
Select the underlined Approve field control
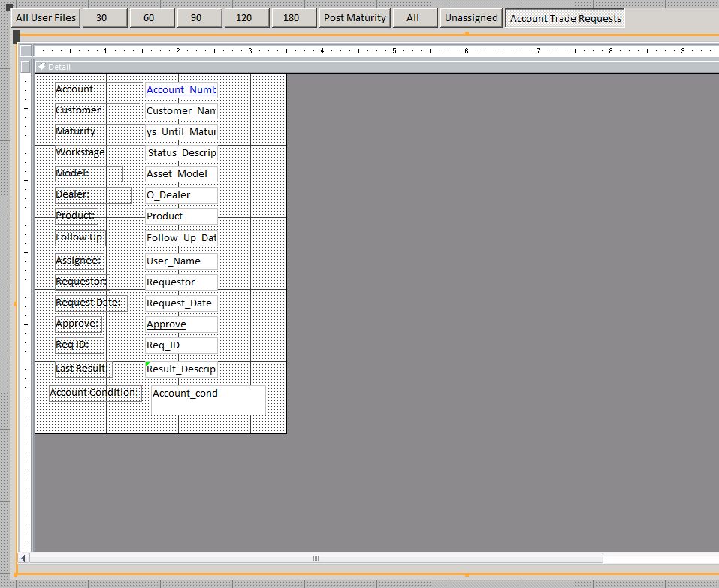click(181, 324)
